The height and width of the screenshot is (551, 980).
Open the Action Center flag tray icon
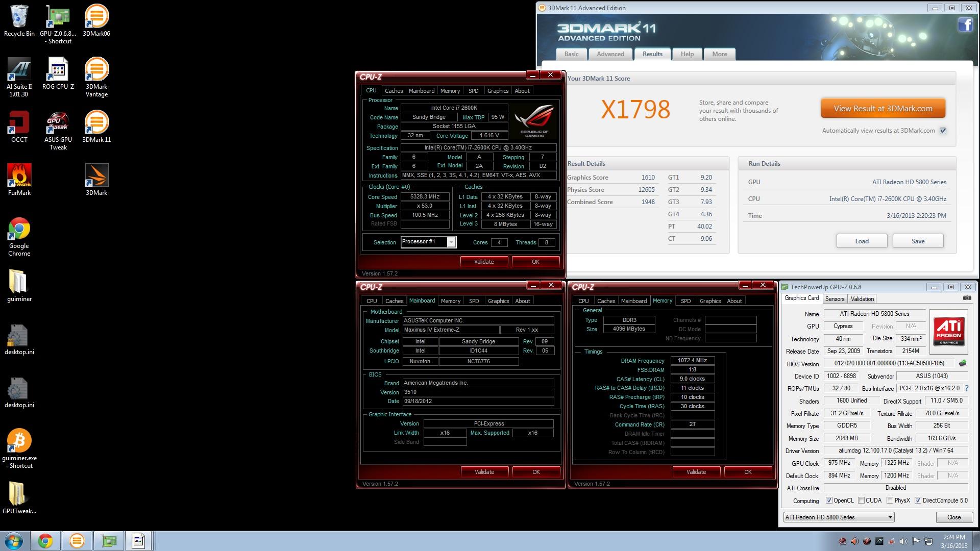click(x=916, y=541)
